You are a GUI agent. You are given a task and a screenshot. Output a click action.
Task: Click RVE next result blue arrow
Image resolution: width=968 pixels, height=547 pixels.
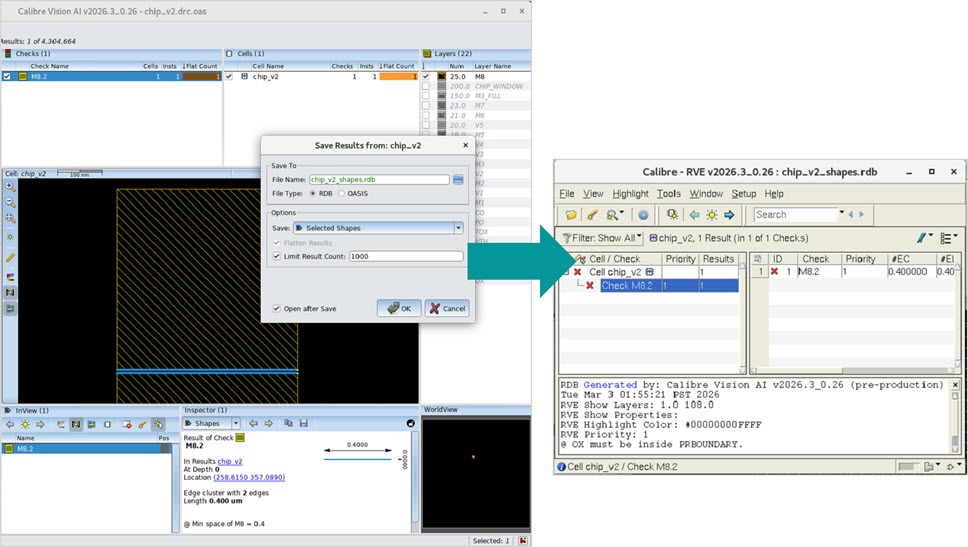pyautogui.click(x=729, y=215)
